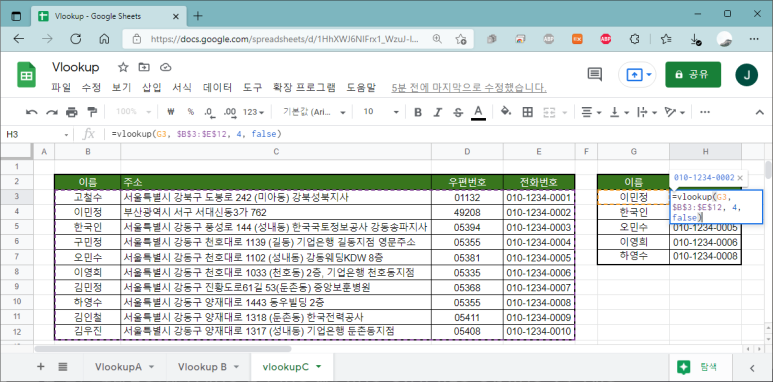This screenshot has width=773, height=382.
Task: Open the 데이터 menu
Action: [217, 88]
